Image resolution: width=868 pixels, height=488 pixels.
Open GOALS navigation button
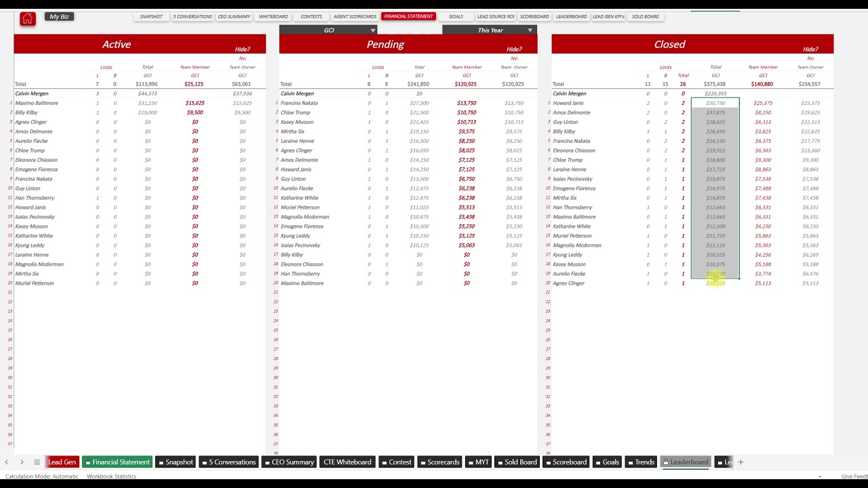coord(456,16)
